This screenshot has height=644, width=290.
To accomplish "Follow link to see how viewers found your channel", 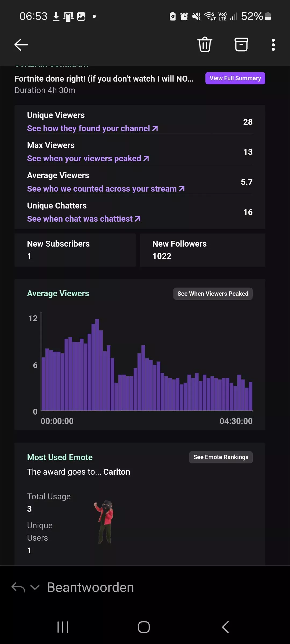I will [92, 128].
